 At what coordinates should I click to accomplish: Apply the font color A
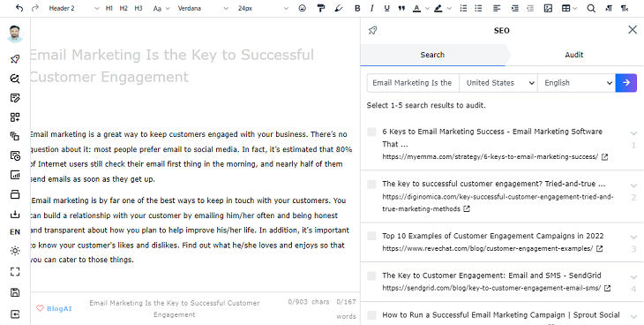tap(417, 8)
